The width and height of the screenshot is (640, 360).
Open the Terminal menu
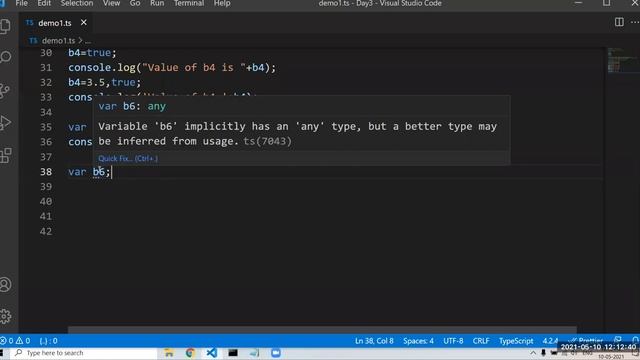[189, 3]
